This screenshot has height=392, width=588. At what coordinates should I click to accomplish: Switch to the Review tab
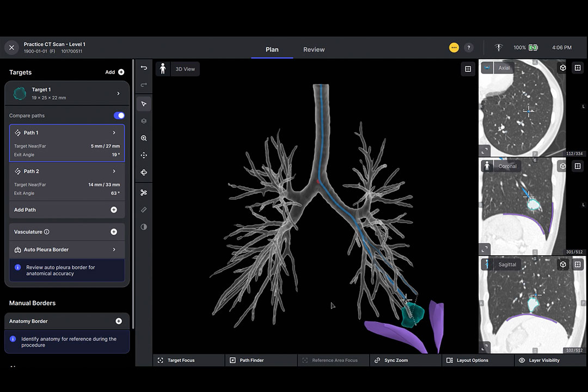coord(314,50)
